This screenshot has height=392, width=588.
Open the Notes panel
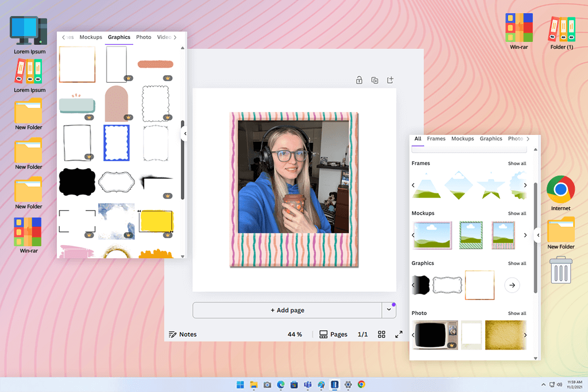pyautogui.click(x=183, y=334)
